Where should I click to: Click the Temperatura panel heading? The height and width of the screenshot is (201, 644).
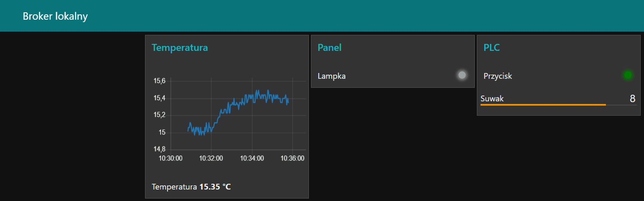[x=180, y=48]
